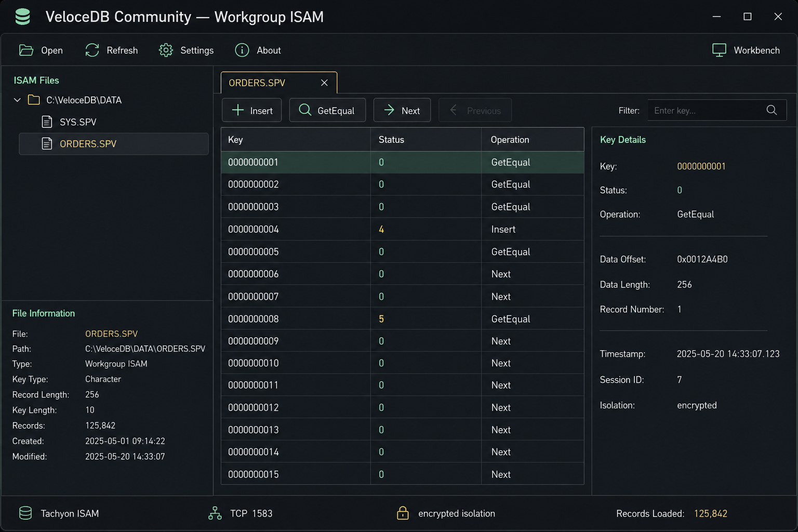
Task: Click the VeloceDB database logo icon
Action: click(x=22, y=17)
